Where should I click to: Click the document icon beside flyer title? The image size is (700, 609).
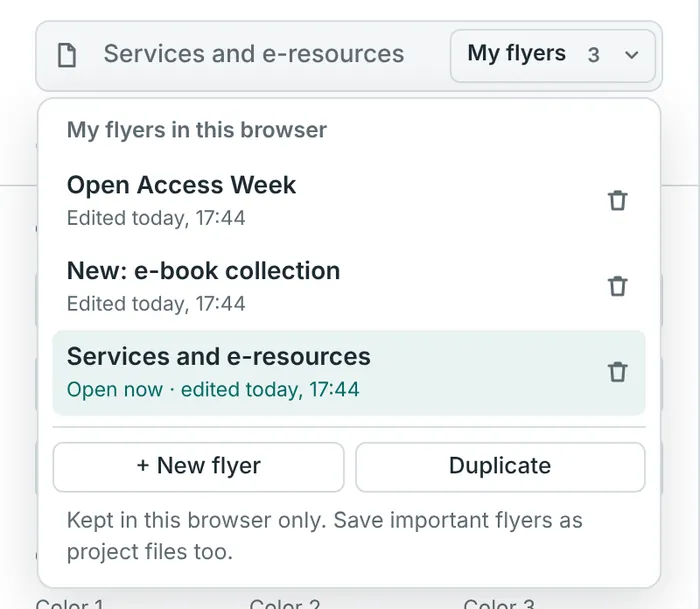click(x=67, y=55)
